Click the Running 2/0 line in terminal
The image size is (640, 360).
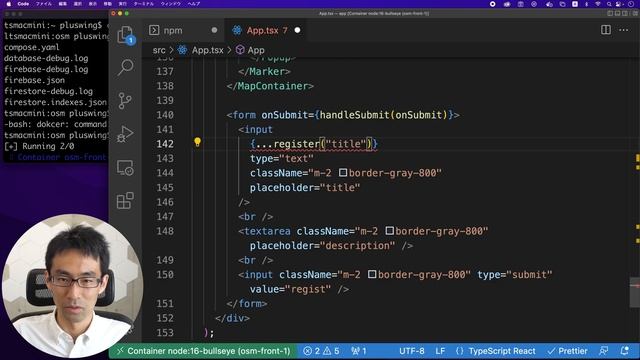coord(39,146)
